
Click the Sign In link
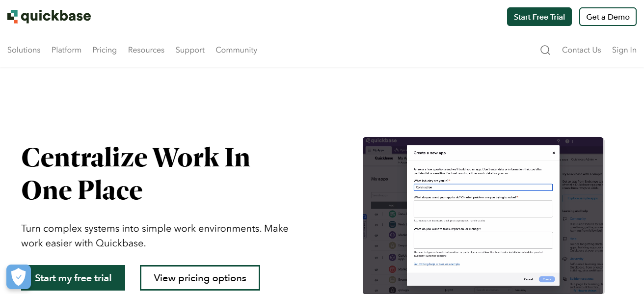click(624, 50)
